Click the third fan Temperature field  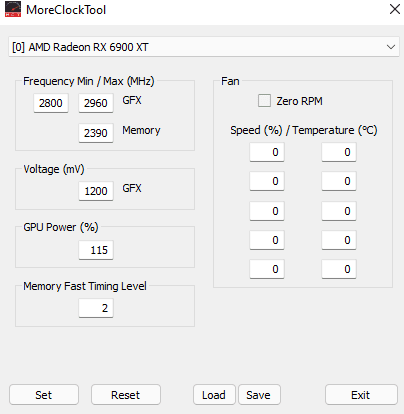[x=339, y=211]
